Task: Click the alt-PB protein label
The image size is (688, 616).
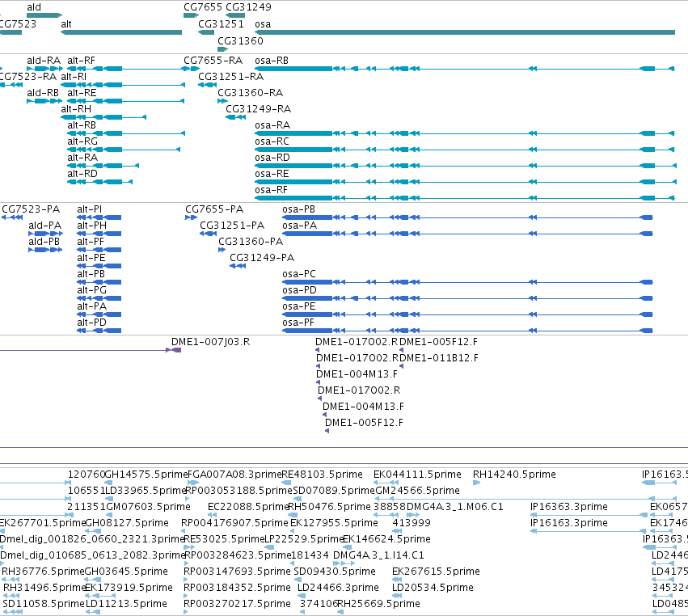Action: coord(91,274)
